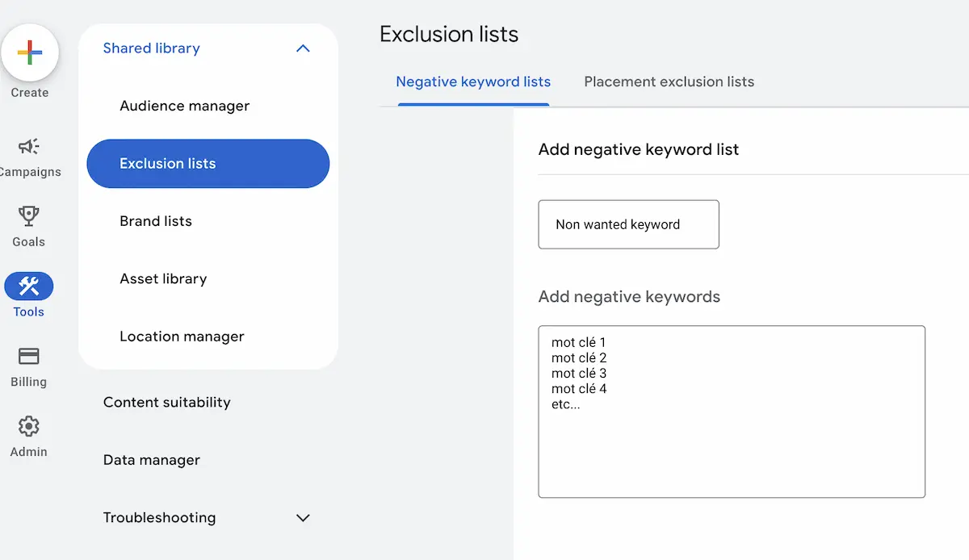Viewport: 969px width, 560px height.
Task: Open Audience manager in the sidebar
Action: coord(185,106)
